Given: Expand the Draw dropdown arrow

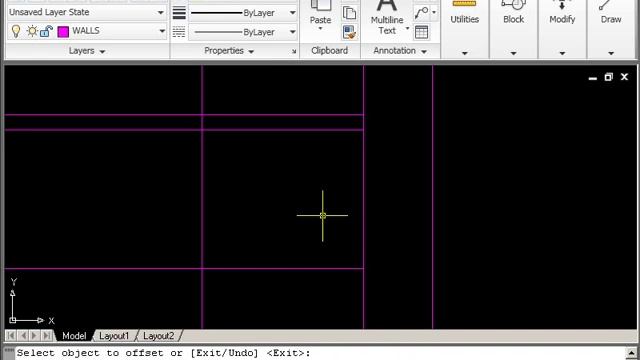Looking at the screenshot, I should click(611, 53).
